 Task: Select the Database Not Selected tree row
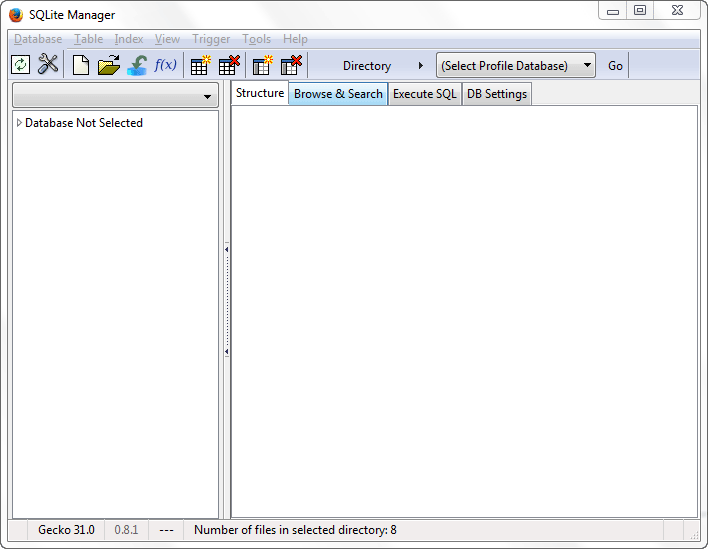tap(116, 123)
